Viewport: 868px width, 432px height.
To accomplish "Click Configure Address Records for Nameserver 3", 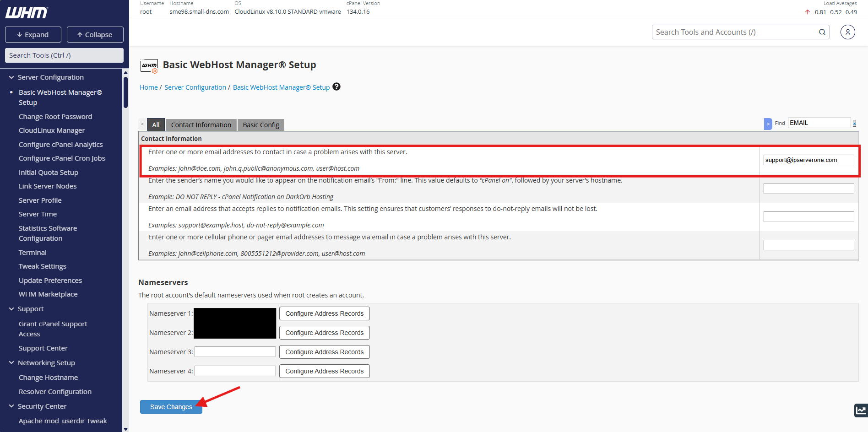I will (x=324, y=352).
